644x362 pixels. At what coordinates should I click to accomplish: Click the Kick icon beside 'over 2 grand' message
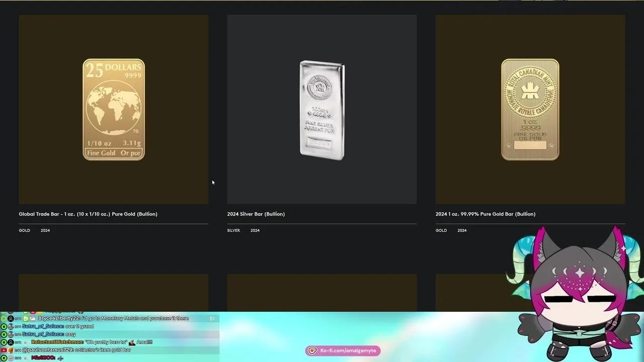point(4,327)
